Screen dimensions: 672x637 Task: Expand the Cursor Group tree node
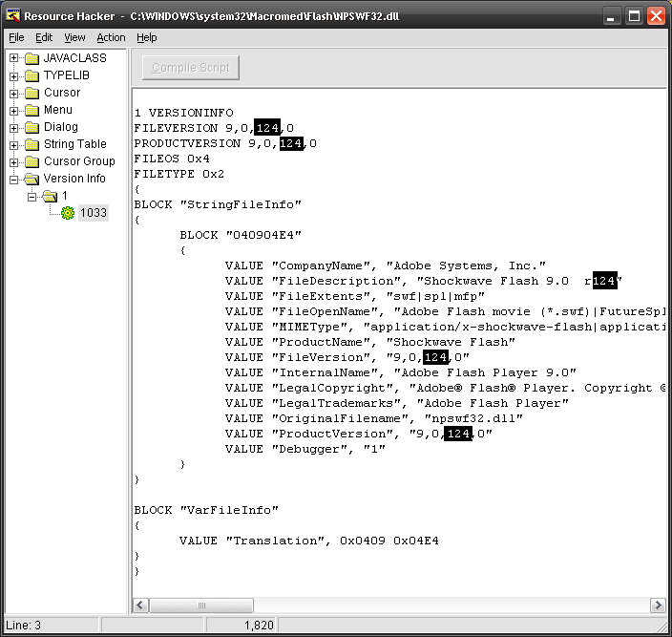point(13,162)
